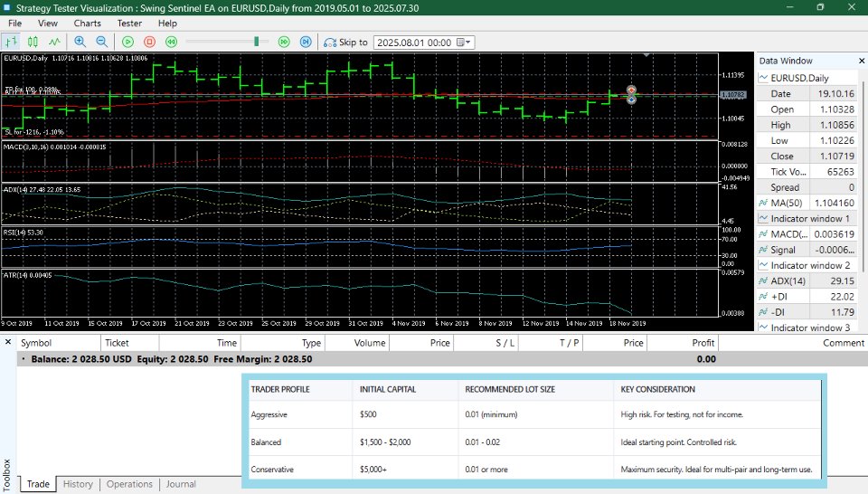Zoom in on the chart
868x494 pixels.
[80, 43]
